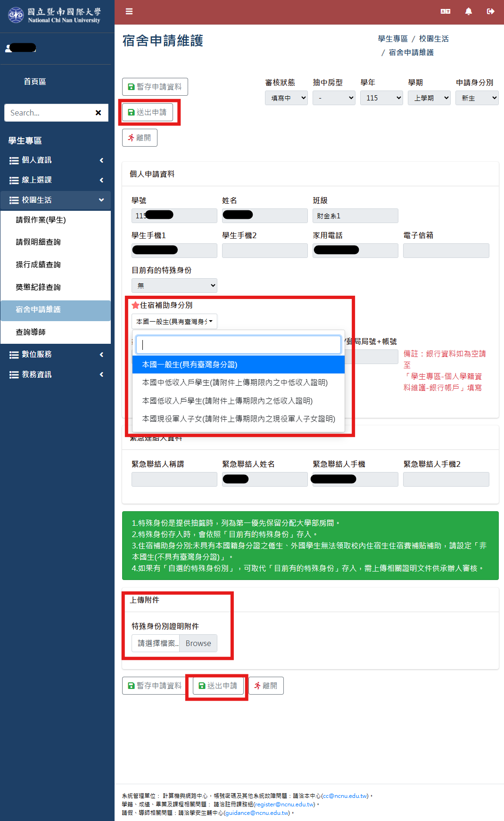The height and width of the screenshot is (821, 504).
Task: Click the 學生手機2 input field
Action: pos(265,250)
